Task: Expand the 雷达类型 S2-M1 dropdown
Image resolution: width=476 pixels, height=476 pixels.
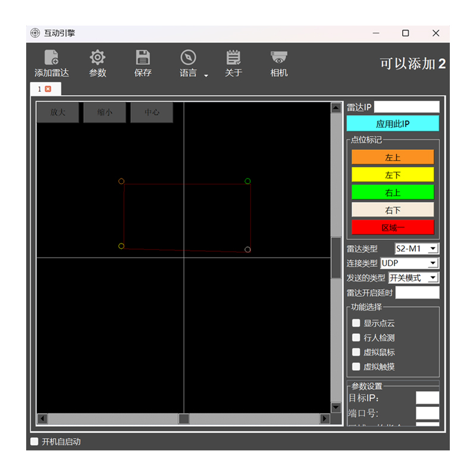Action: click(x=433, y=248)
